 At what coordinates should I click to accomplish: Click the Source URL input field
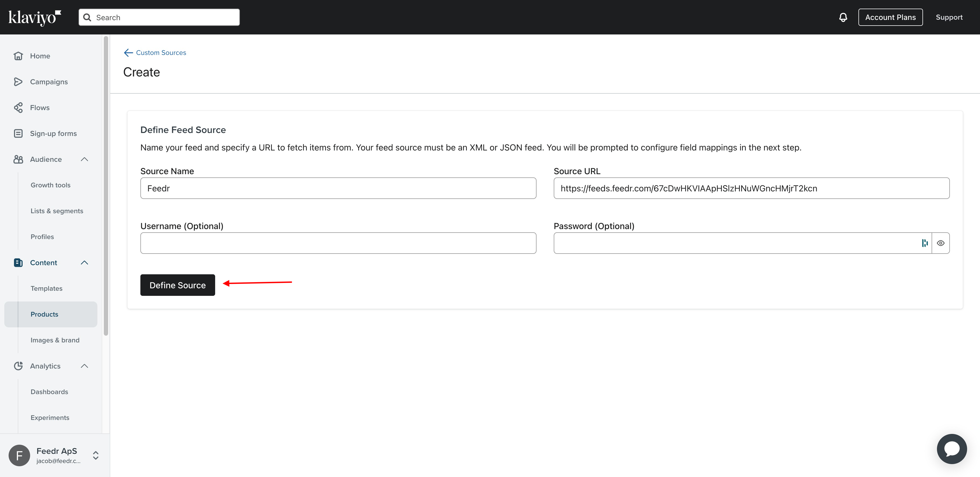tap(751, 188)
